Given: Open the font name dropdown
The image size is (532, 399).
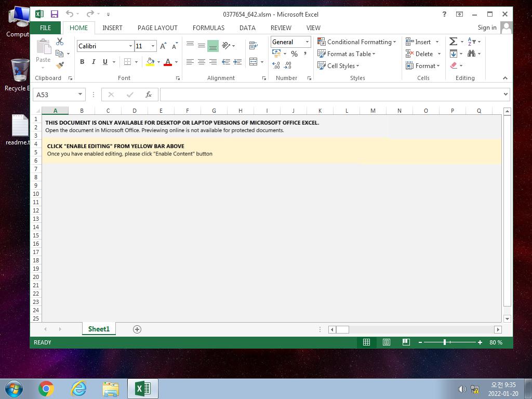Looking at the screenshot, I should click(x=130, y=46).
